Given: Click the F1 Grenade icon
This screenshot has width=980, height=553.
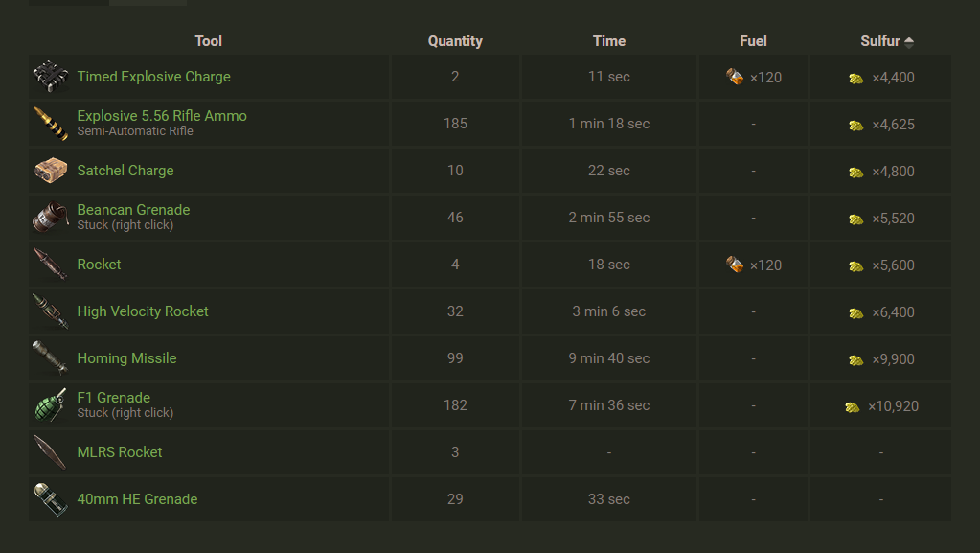Looking at the screenshot, I should point(50,405).
